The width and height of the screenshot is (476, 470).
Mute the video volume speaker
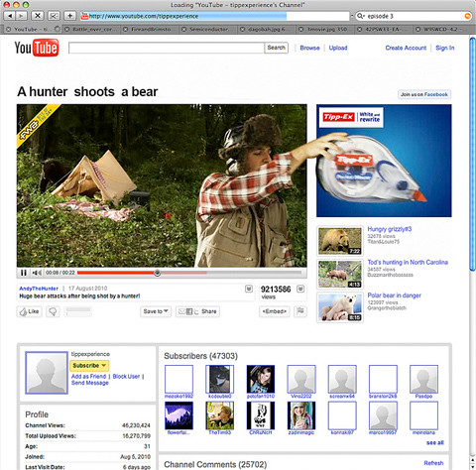[x=37, y=273]
